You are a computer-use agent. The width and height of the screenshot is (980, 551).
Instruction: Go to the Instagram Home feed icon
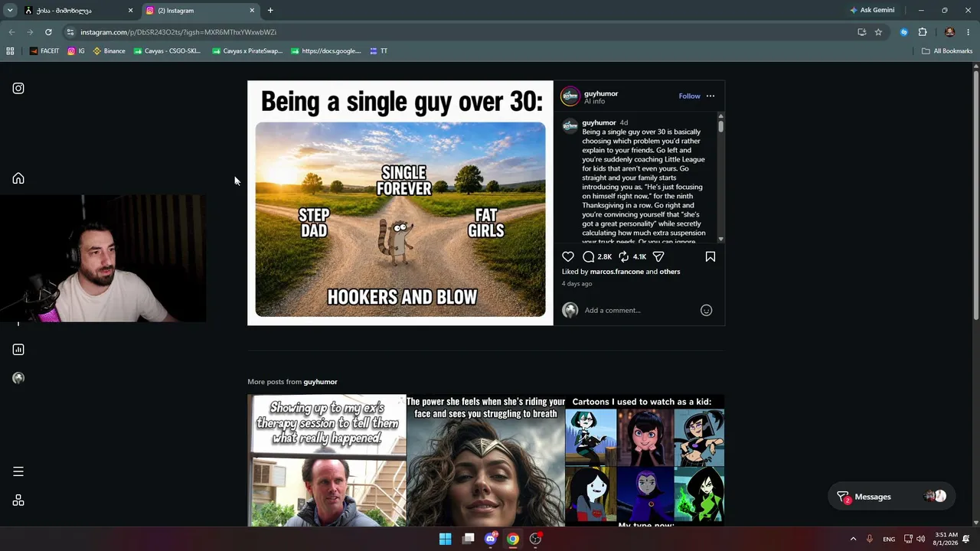pyautogui.click(x=18, y=178)
